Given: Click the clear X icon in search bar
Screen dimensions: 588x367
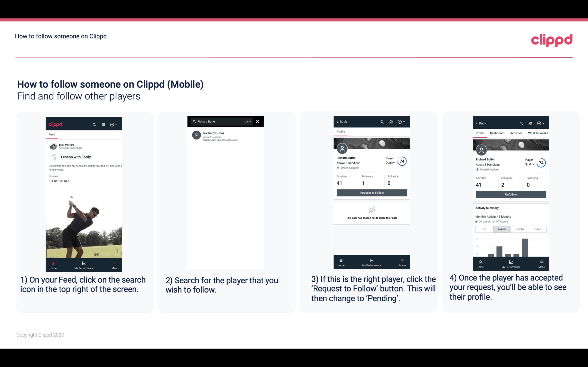Looking at the screenshot, I should 258,121.
